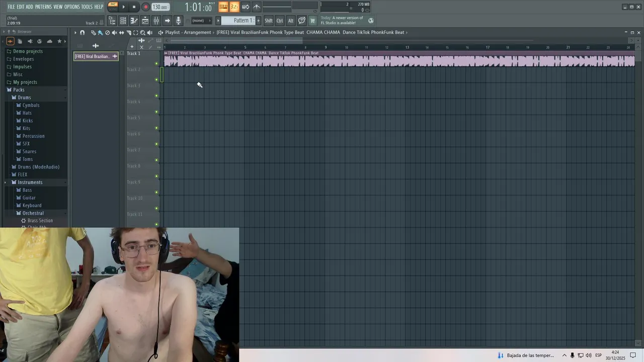Mute Track 4 with its green dot
Viewport: 644px width, 362px height.
[x=156, y=112]
